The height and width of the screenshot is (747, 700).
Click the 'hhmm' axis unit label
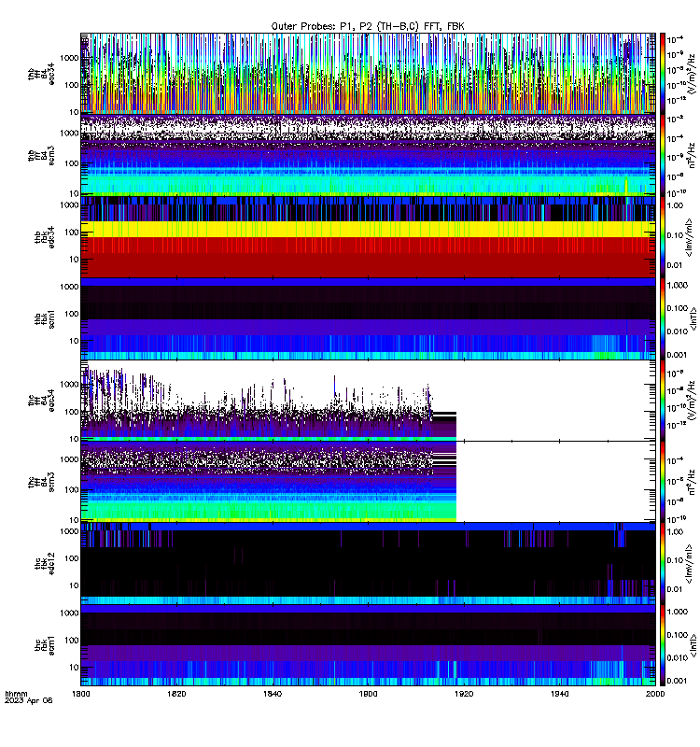(x=16, y=694)
